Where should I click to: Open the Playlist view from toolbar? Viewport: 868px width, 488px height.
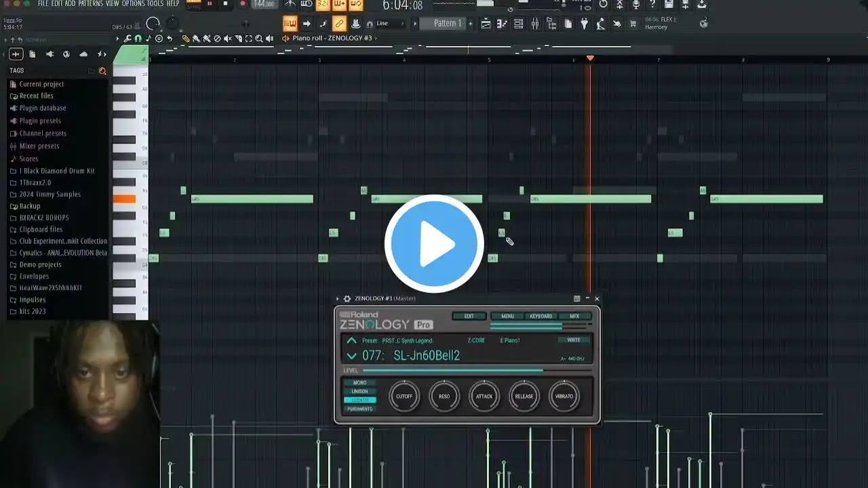coord(486,24)
